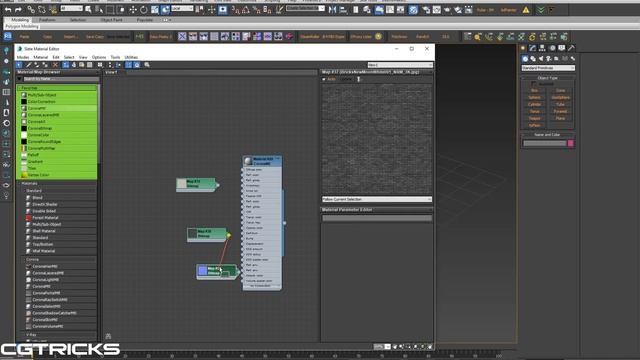
Task: Click the brick texture preview thumbnail
Action: point(377,139)
